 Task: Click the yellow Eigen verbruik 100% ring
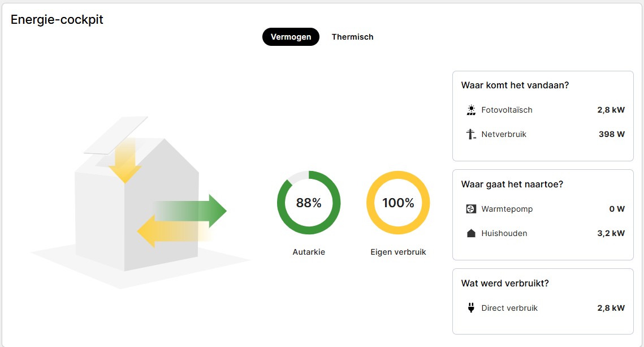click(x=398, y=176)
